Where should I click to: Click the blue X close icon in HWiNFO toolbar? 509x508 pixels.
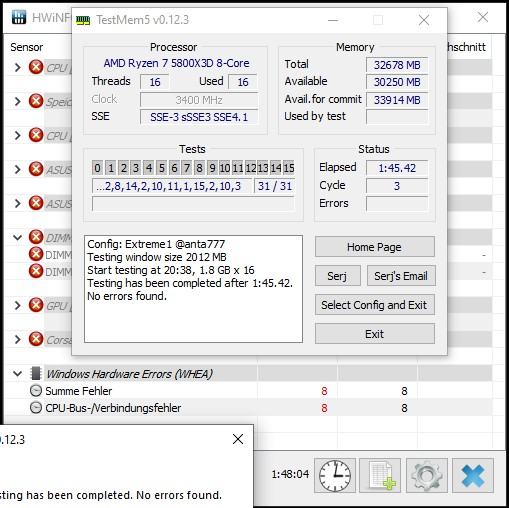[473, 475]
